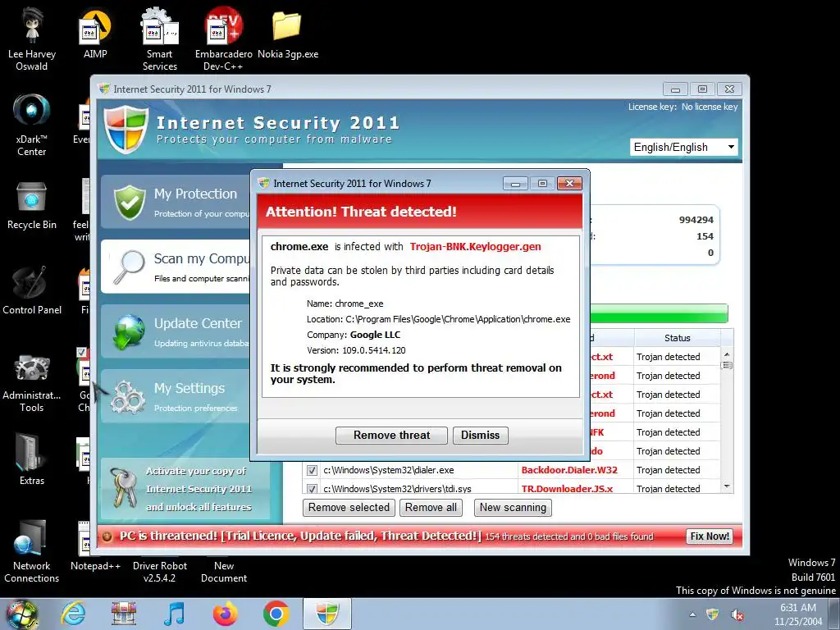Launch Google Chrome from the taskbar
Screen dimensions: 840x630
click(x=276, y=614)
